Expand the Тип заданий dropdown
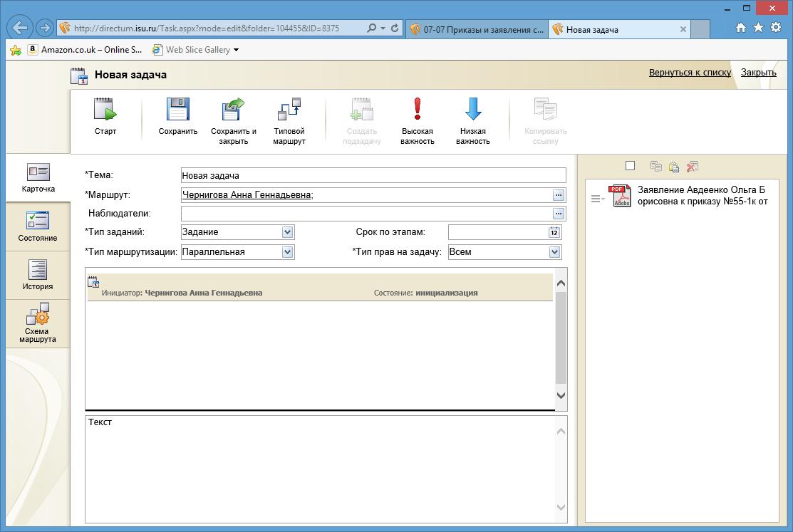793x532 pixels. (287, 232)
